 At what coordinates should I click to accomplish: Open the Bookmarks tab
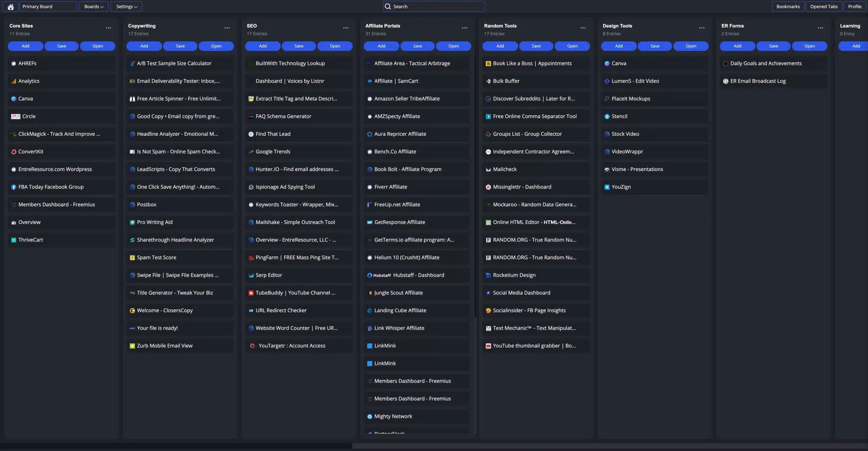788,6
